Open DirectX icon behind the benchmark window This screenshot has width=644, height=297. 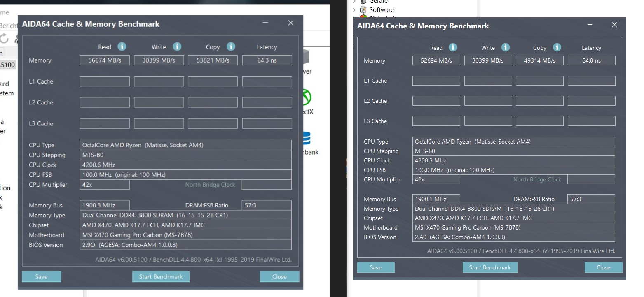(307, 98)
